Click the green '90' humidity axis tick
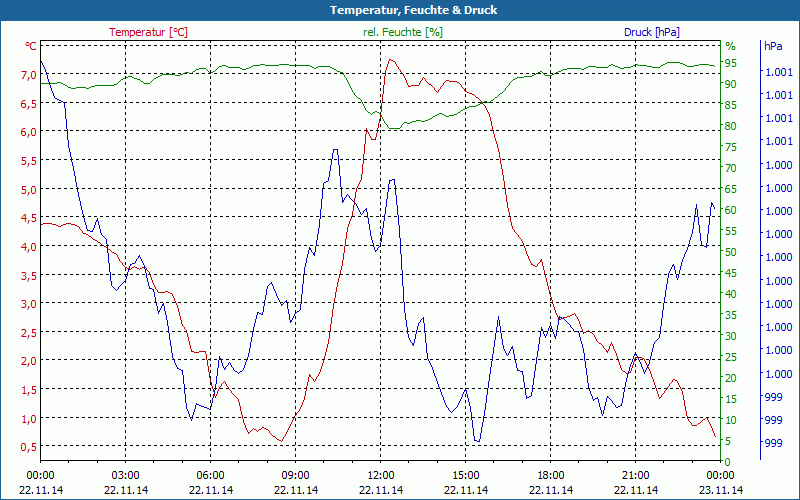The image size is (800, 500). point(731,84)
